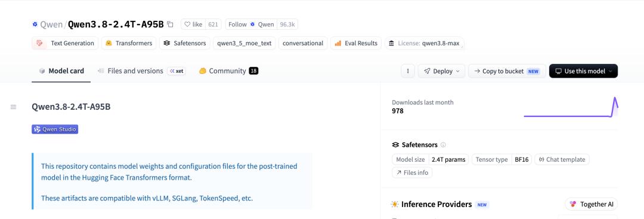Click the Files and versions list icon
This screenshot has width=644, height=219.
coord(101,71)
